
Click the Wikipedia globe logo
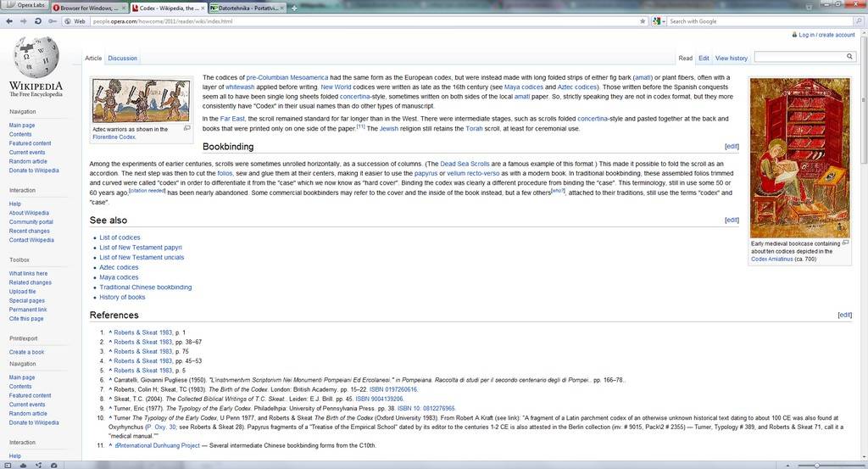36,58
